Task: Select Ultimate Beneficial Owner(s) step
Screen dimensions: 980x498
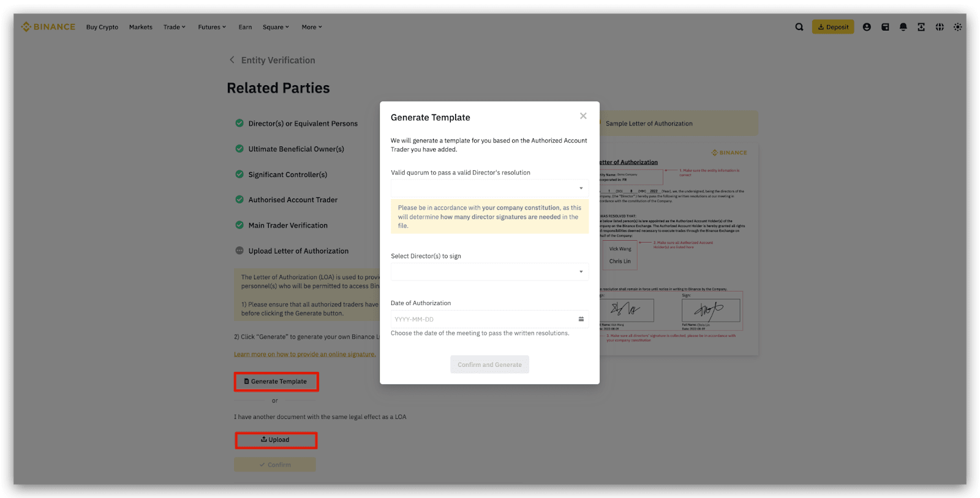Action: pos(296,149)
